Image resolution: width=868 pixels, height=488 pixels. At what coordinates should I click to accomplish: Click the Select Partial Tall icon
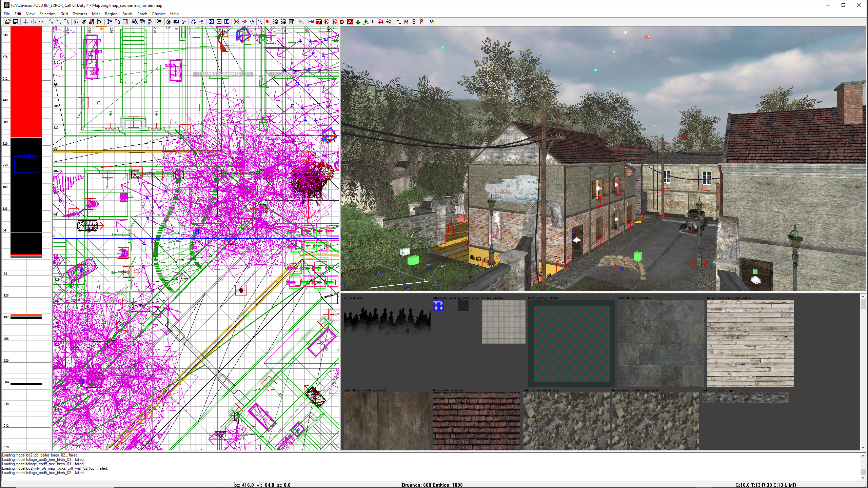tap(92, 22)
